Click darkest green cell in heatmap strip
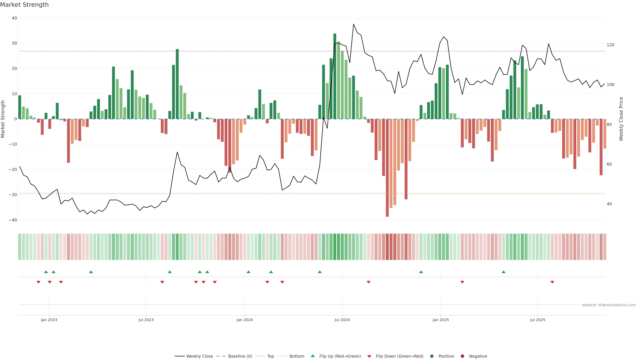Screen dimensions: 644x362 click(335, 247)
